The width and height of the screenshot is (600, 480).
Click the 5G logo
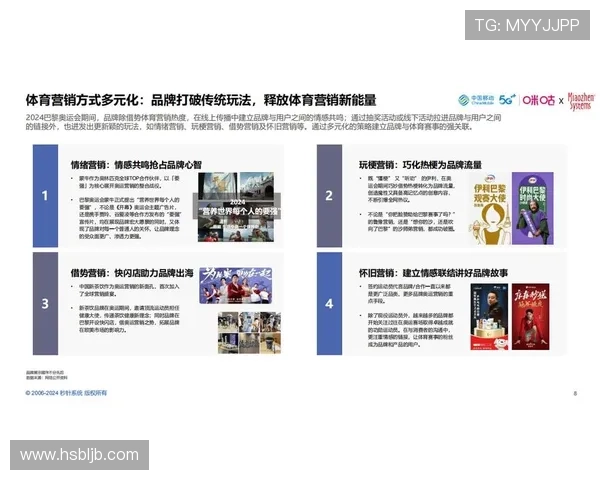507,100
